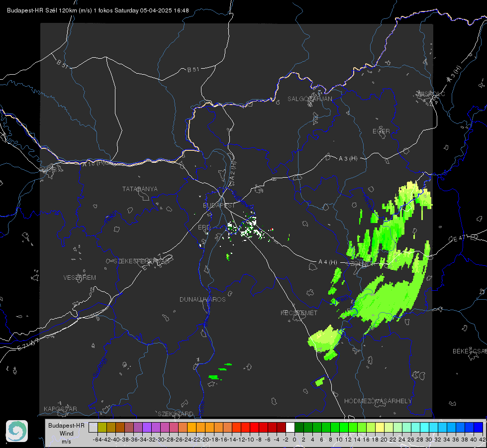
Task: Click the radar title with date 05-04-2025 16:48
Action: tap(98, 10)
